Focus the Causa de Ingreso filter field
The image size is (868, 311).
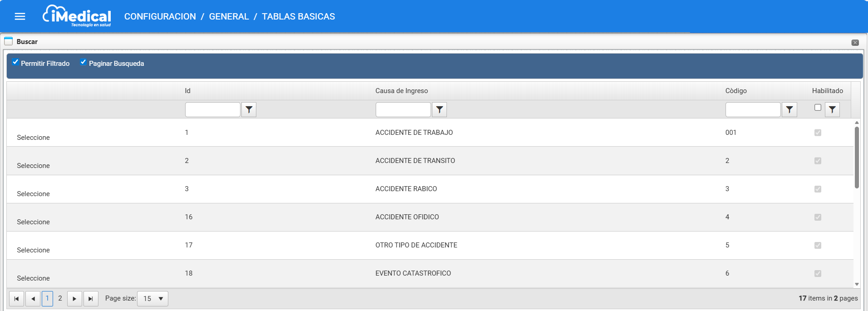point(403,110)
